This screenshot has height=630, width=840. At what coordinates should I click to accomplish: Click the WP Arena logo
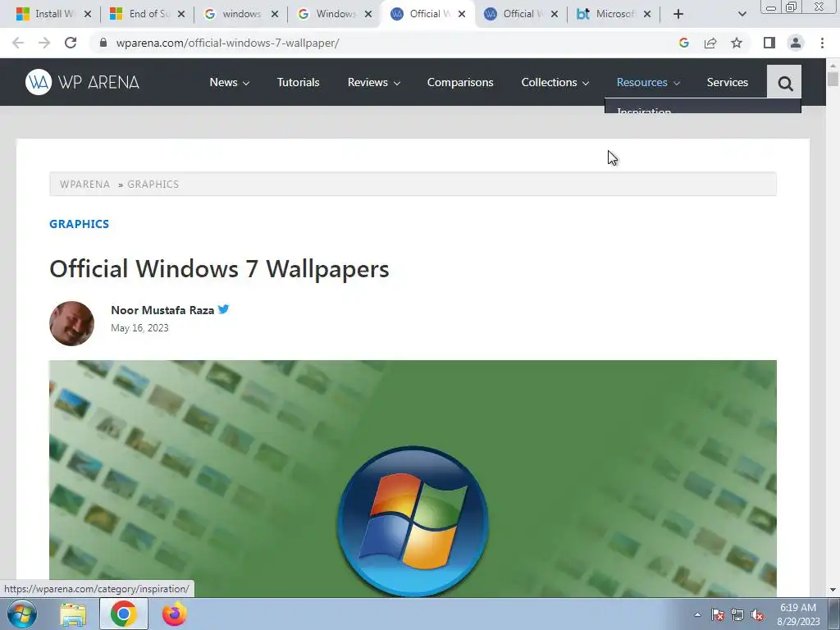click(x=82, y=82)
